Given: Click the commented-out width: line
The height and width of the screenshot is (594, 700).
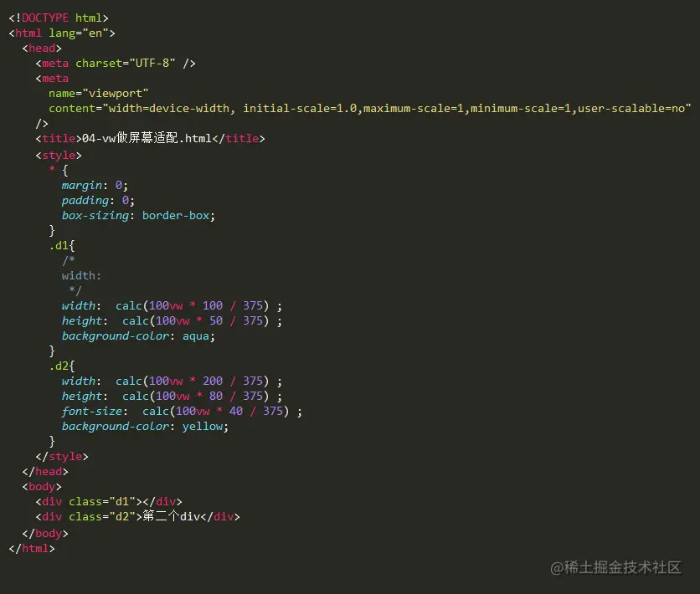Looking at the screenshot, I should [81, 275].
